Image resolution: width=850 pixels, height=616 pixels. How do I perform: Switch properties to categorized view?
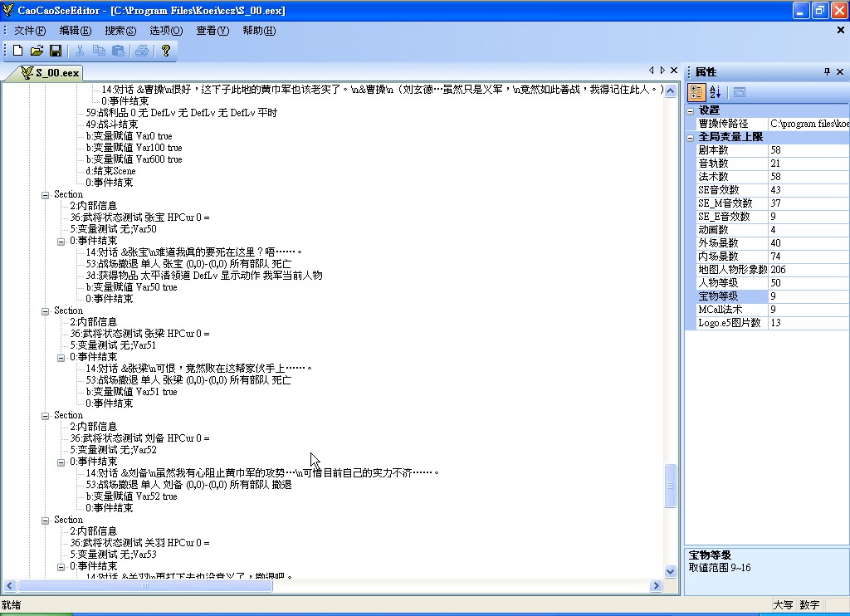(x=697, y=92)
